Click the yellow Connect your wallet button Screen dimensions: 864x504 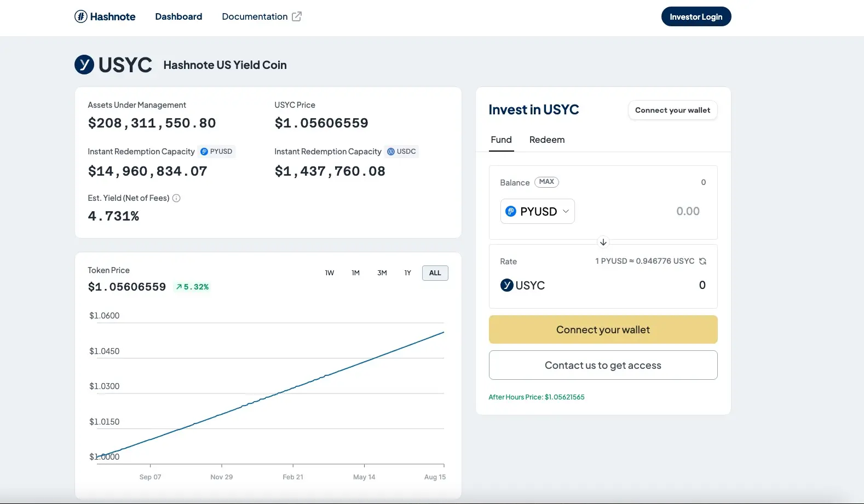coord(603,329)
